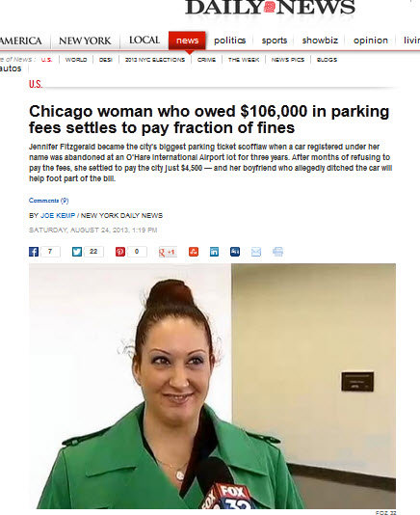The height and width of the screenshot is (515, 420).
Task: Share using the Digg icon
Action: pyautogui.click(x=235, y=252)
